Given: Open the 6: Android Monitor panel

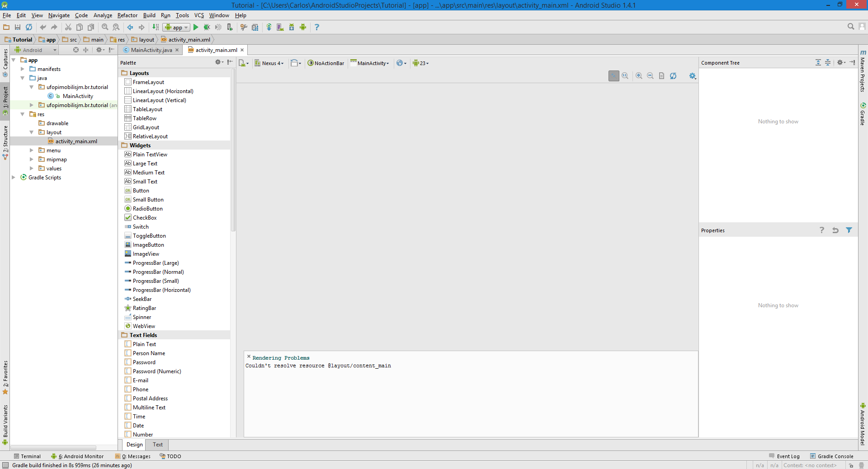Looking at the screenshot, I should coord(77,456).
